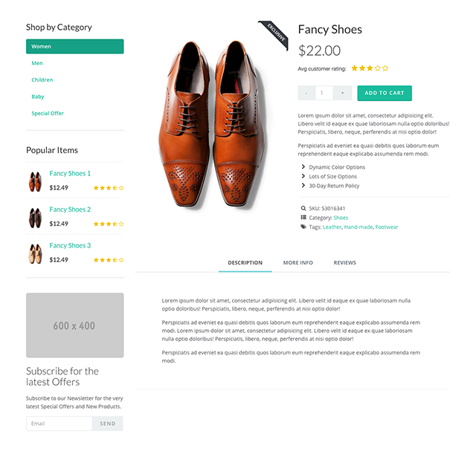Expand the Dynamic Color Options chevron
The height and width of the screenshot is (460, 476).
(x=303, y=166)
